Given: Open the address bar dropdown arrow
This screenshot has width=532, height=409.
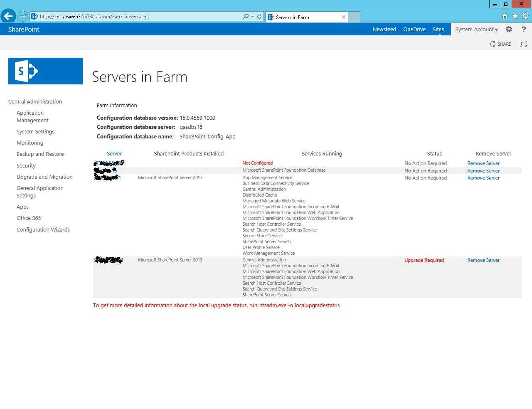Looking at the screenshot, I should coord(252,17).
